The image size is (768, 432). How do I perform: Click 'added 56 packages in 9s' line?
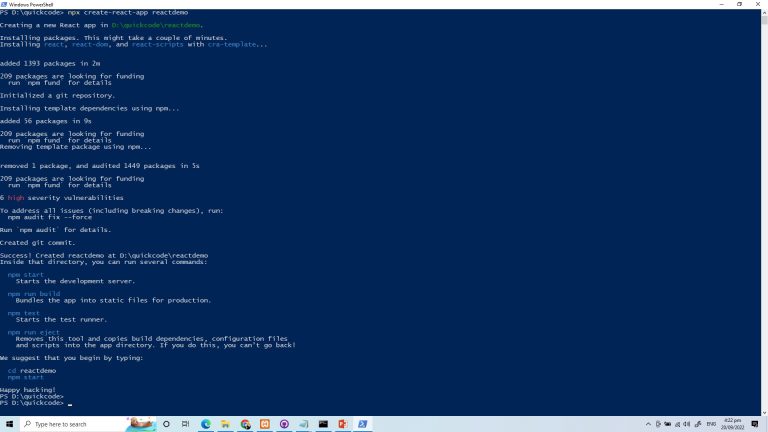[x=46, y=121]
